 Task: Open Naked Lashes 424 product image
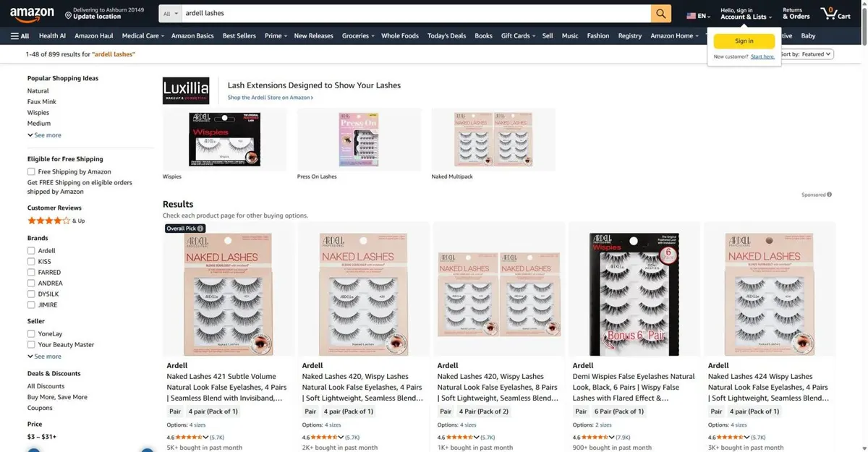[x=769, y=294]
